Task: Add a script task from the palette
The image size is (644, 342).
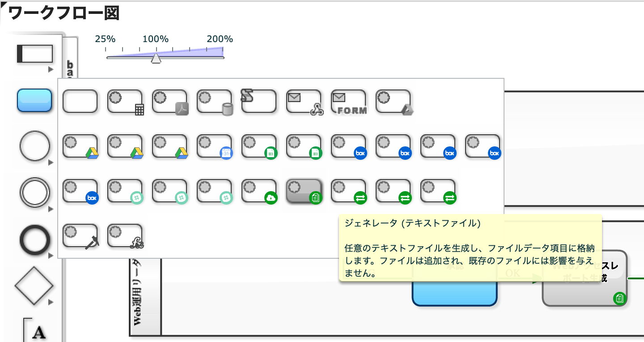Action: 259,101
